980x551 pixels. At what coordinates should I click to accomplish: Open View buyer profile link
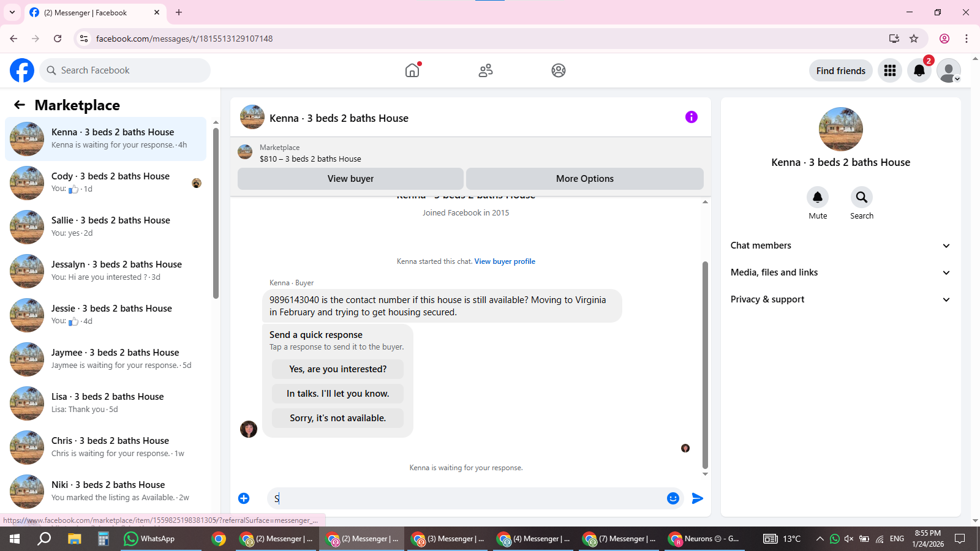tap(505, 261)
